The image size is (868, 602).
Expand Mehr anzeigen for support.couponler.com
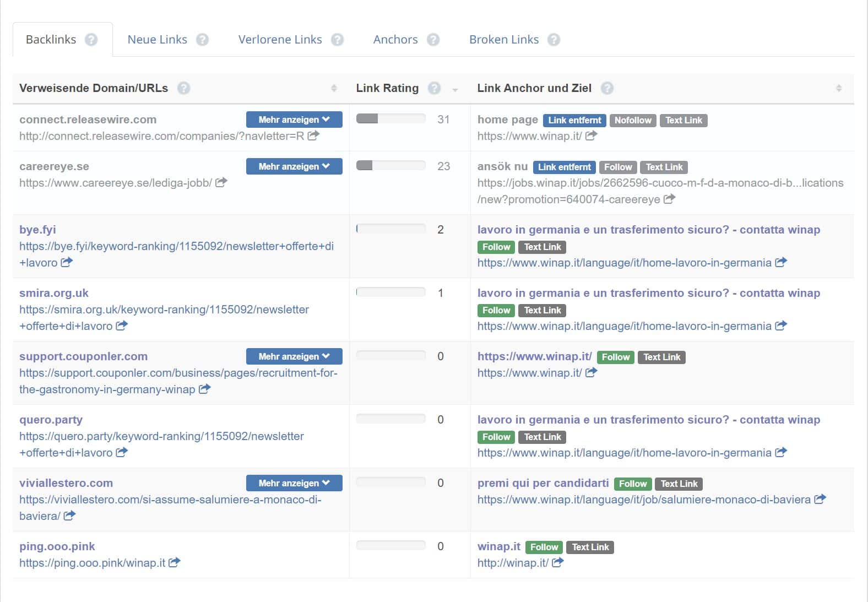294,356
